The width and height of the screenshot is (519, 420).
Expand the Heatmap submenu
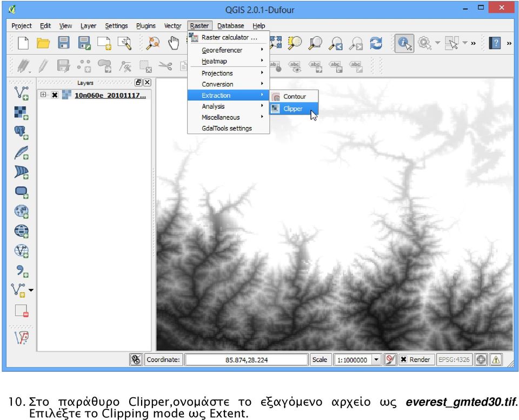[x=229, y=61]
